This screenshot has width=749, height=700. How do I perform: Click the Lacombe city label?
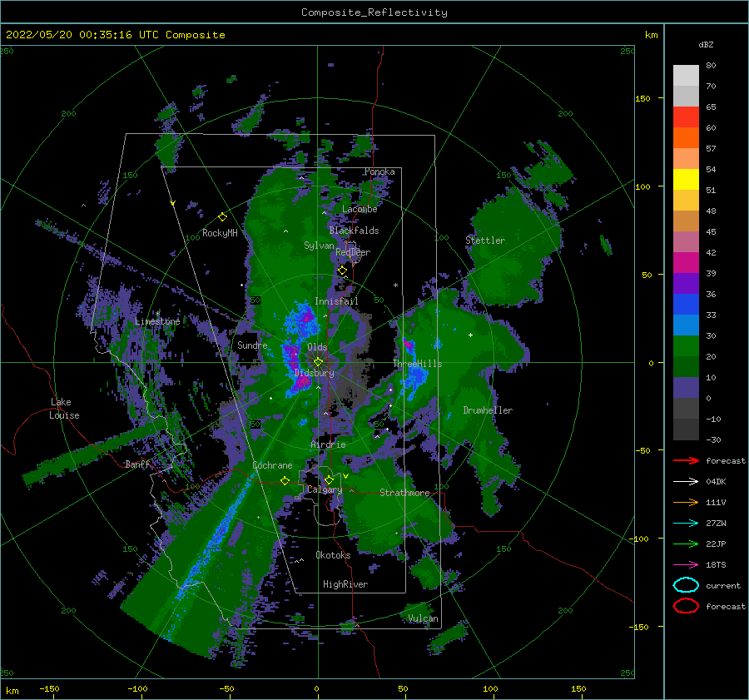(x=360, y=209)
